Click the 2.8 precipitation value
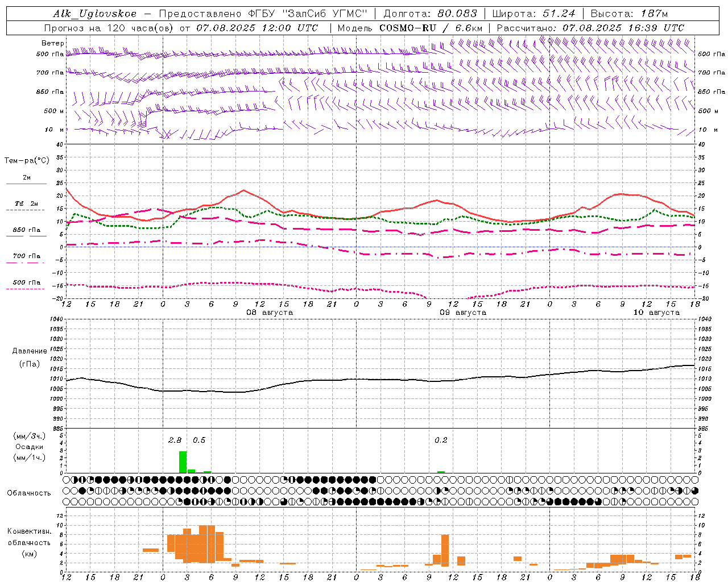 (175, 440)
